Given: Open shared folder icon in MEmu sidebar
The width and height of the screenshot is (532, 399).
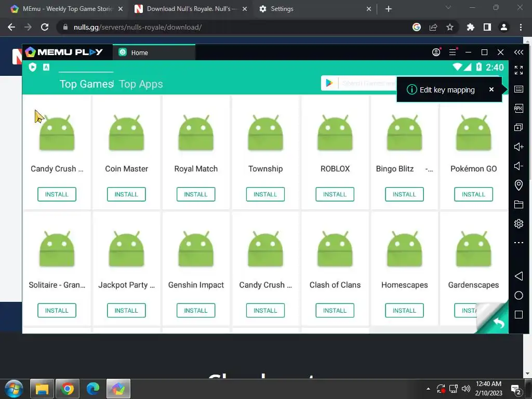Looking at the screenshot, I should coord(518,204).
